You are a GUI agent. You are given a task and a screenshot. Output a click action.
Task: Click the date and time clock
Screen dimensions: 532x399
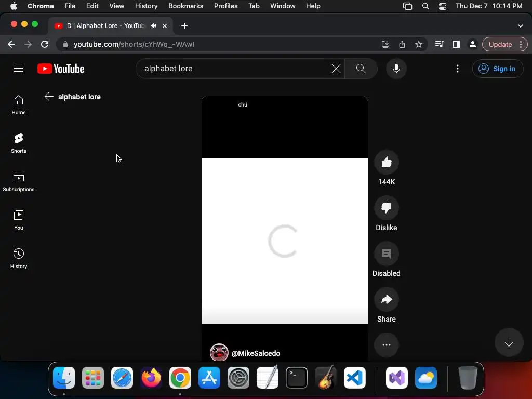(489, 6)
